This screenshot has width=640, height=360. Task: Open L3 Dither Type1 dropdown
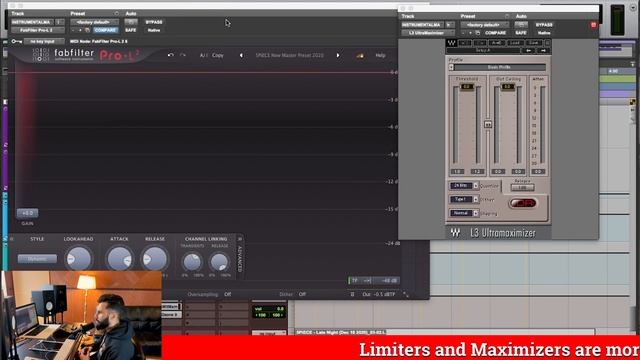click(464, 199)
